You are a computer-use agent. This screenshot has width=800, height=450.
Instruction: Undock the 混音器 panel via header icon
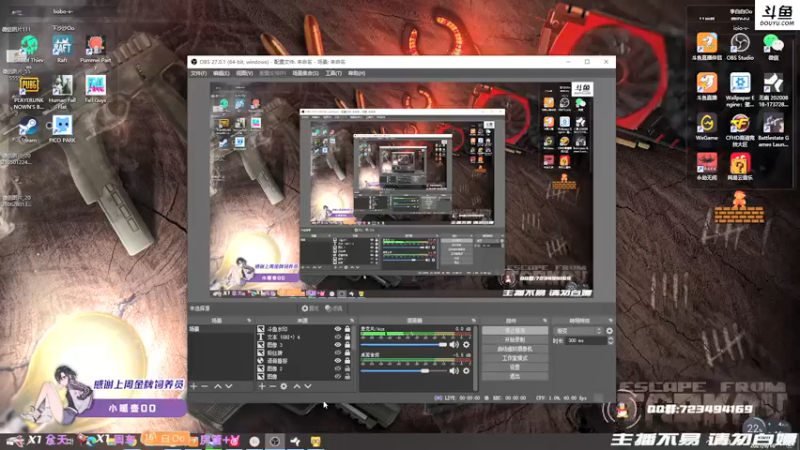pyautogui.click(x=473, y=320)
